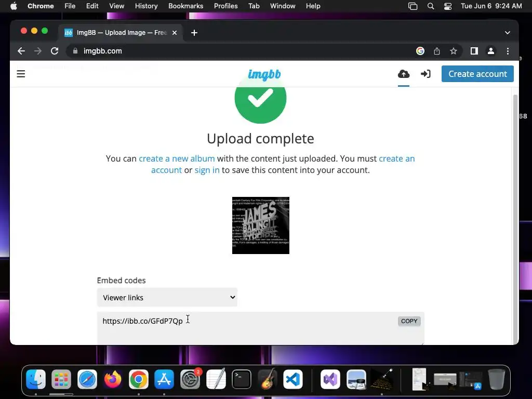Open Chrome profile avatar
Viewport: 532px width, 399px height.
(490, 51)
